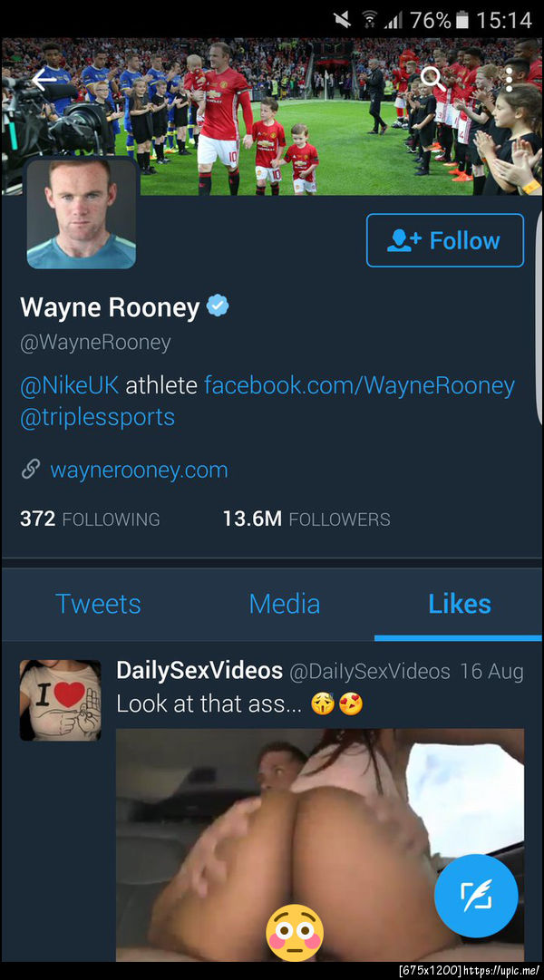
Task: Select the Likes tab
Action: (459, 604)
